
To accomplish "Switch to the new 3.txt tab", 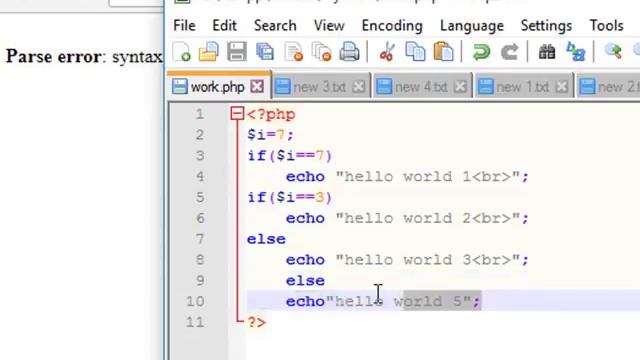I will point(321,87).
